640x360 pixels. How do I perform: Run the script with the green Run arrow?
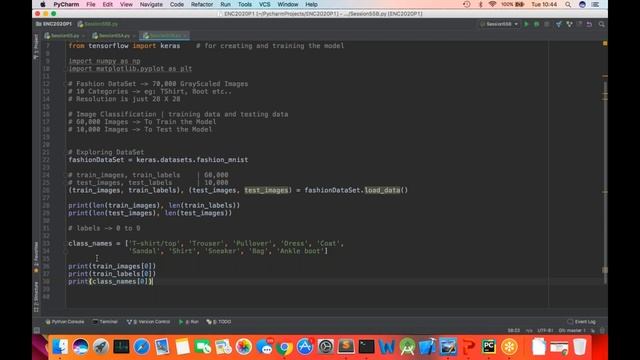(x=526, y=24)
